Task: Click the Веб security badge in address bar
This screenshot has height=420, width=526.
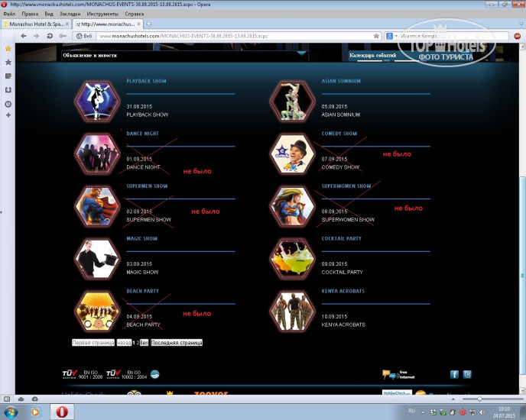Action: tap(84, 36)
